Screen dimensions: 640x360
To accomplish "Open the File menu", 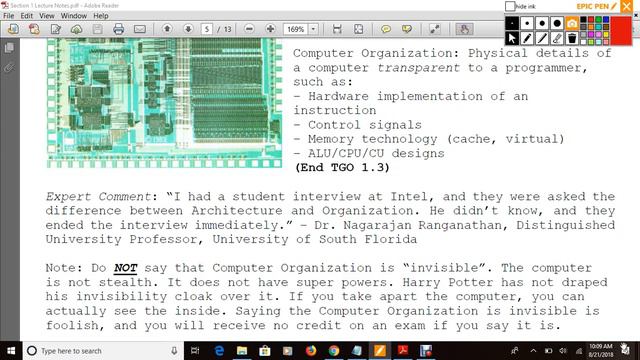I will (9, 16).
